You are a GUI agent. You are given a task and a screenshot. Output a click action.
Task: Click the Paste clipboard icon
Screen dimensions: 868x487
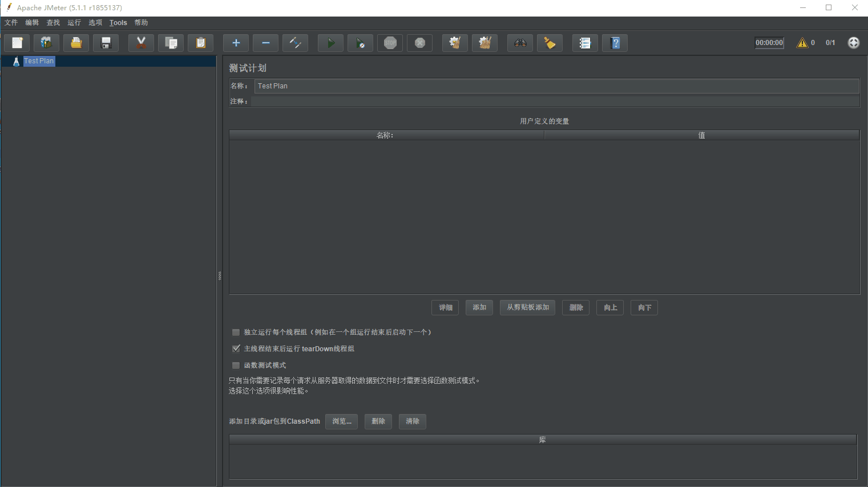tap(200, 43)
